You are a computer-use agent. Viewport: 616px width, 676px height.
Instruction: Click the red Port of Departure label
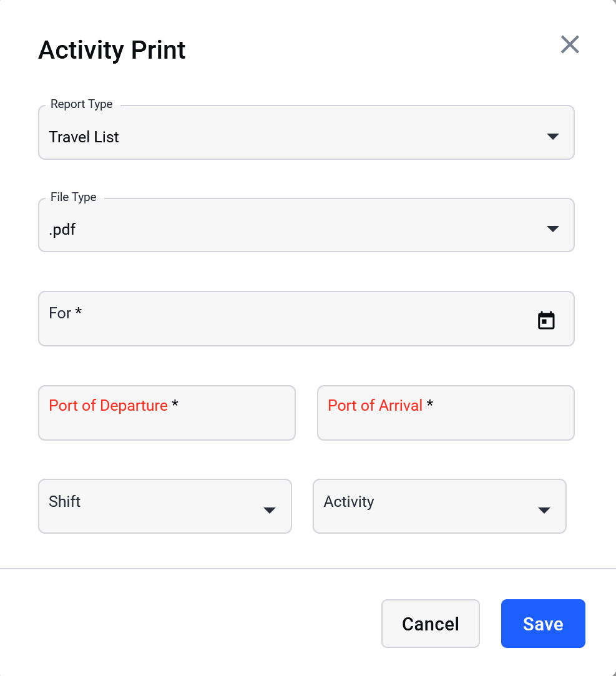click(x=108, y=405)
